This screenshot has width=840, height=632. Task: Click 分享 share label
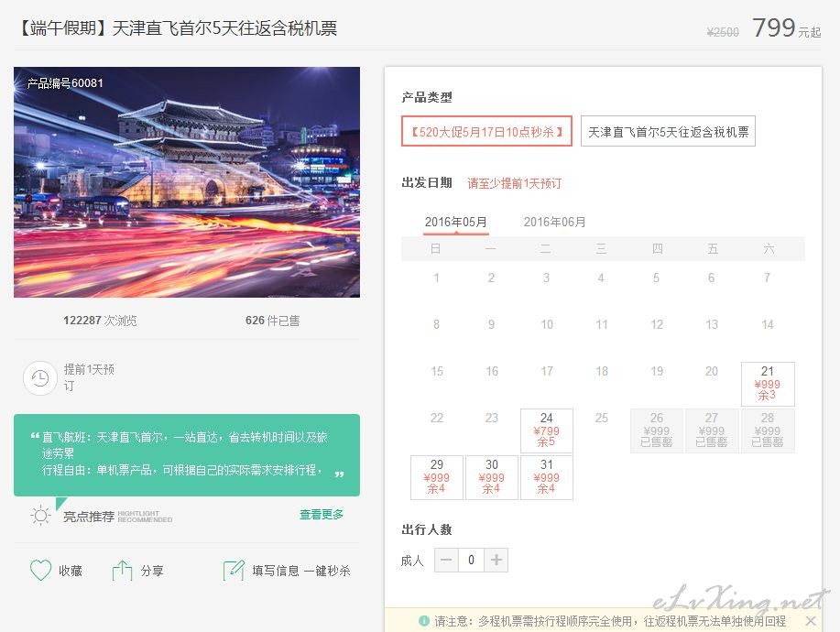[152, 571]
